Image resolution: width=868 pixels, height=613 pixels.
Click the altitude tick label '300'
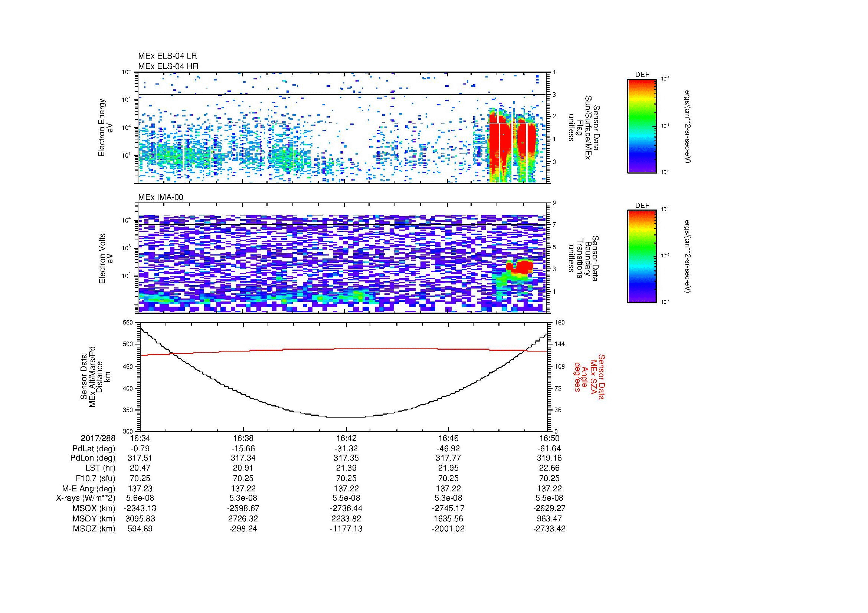point(128,431)
